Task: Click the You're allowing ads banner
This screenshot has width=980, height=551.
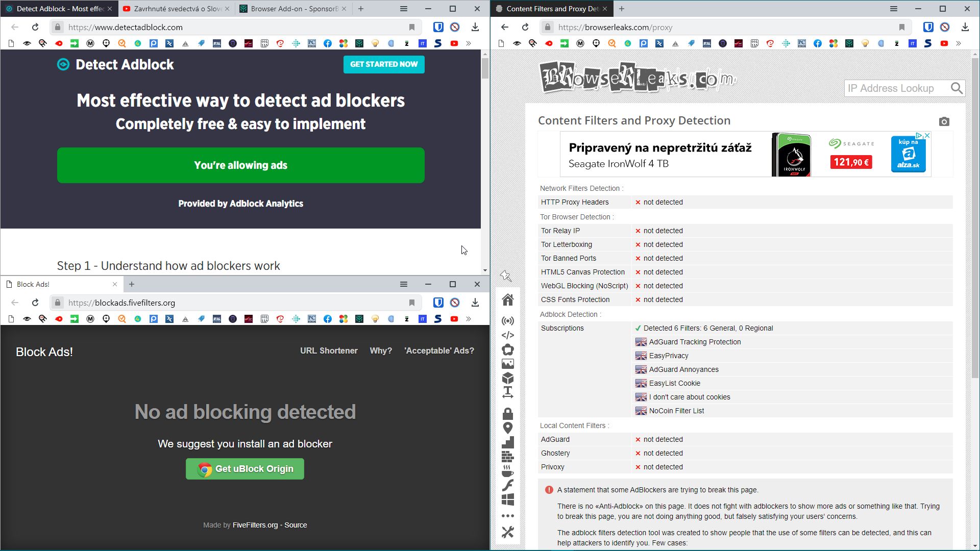Action: pyautogui.click(x=241, y=165)
